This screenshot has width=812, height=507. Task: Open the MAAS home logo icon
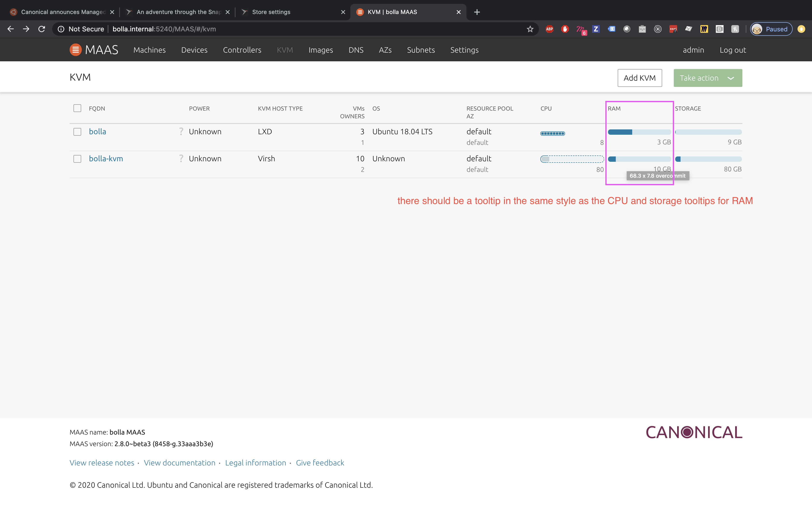click(76, 50)
